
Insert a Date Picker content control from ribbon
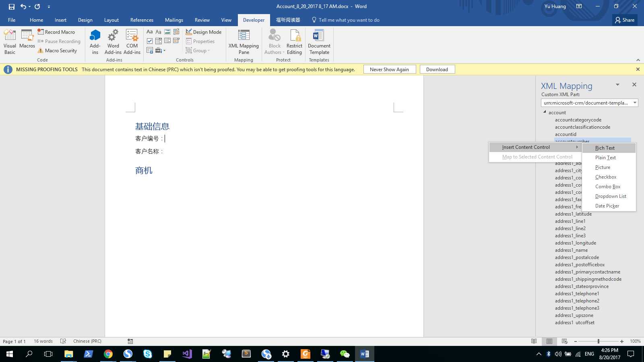(176, 41)
